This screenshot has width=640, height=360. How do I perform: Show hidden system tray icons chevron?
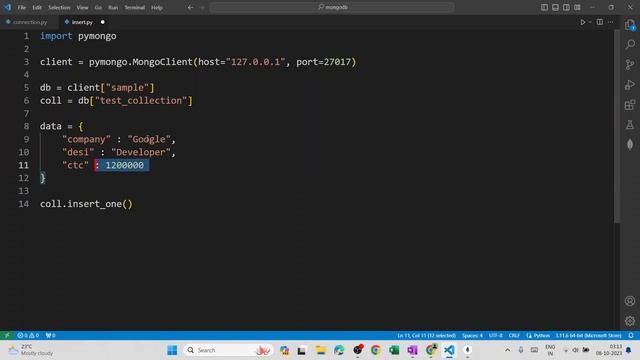coord(507,350)
